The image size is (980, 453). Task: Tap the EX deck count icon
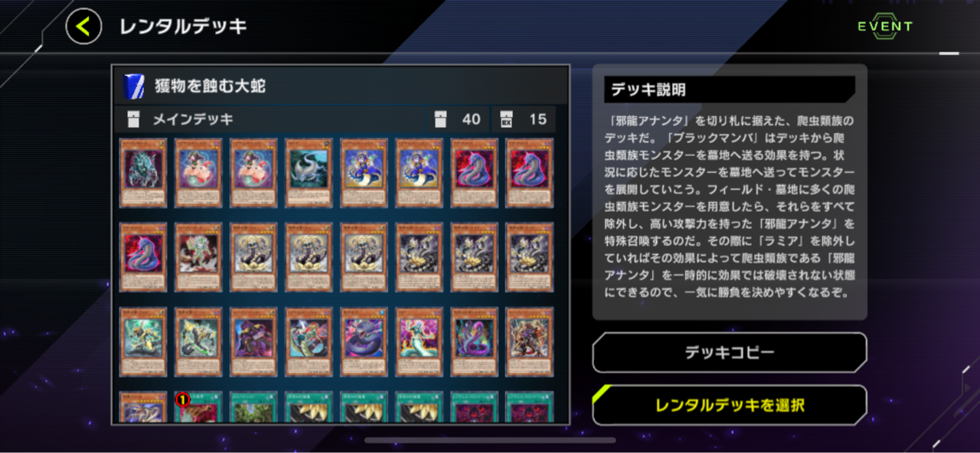[506, 119]
